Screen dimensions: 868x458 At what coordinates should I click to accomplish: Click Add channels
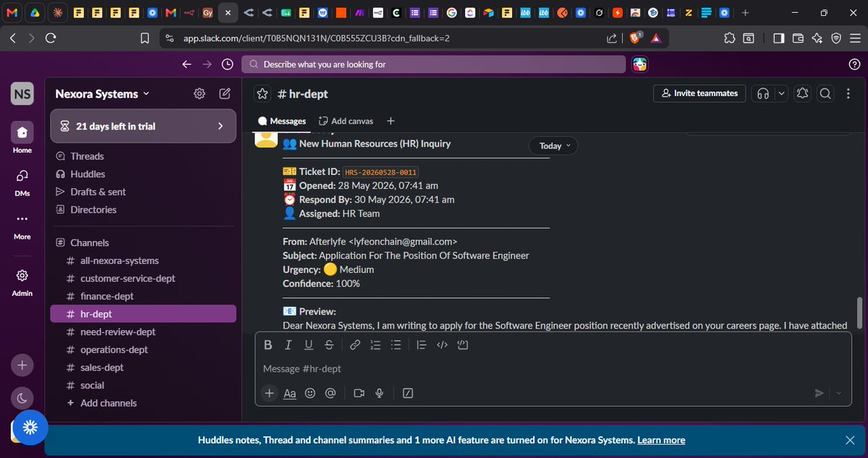point(143,403)
